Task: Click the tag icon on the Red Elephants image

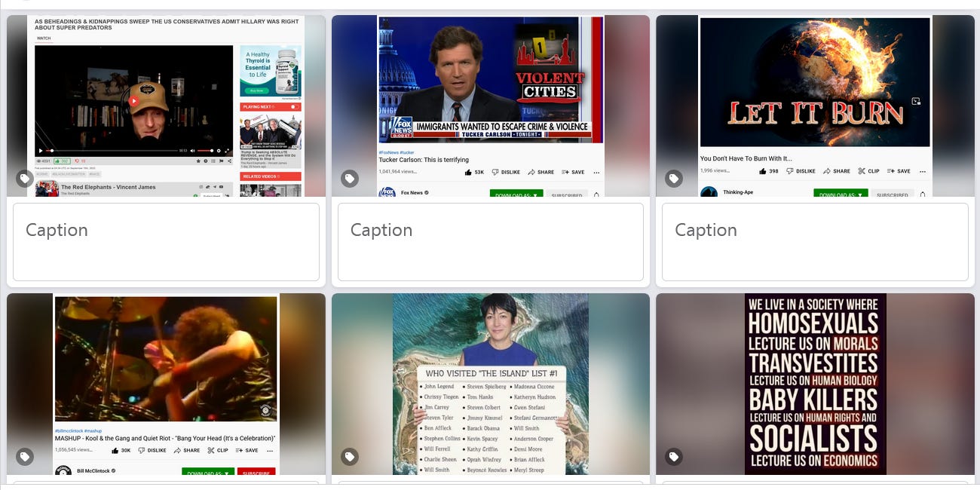Action: [25, 179]
